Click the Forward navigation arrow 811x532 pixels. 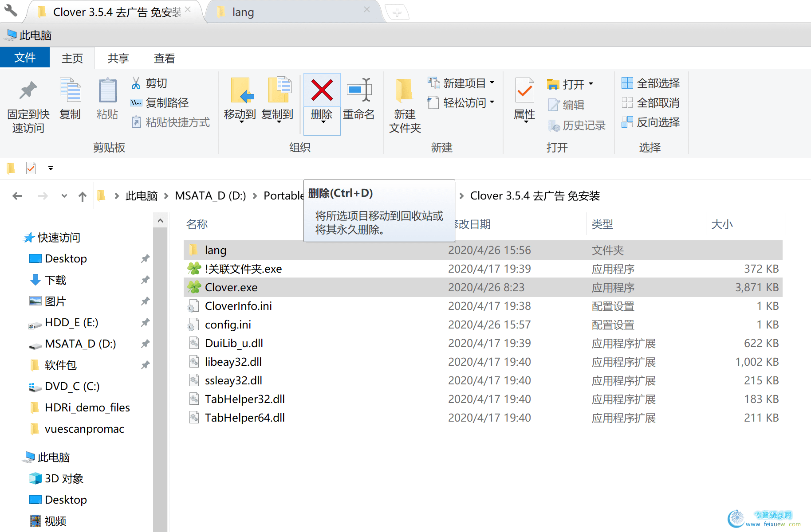(x=43, y=196)
